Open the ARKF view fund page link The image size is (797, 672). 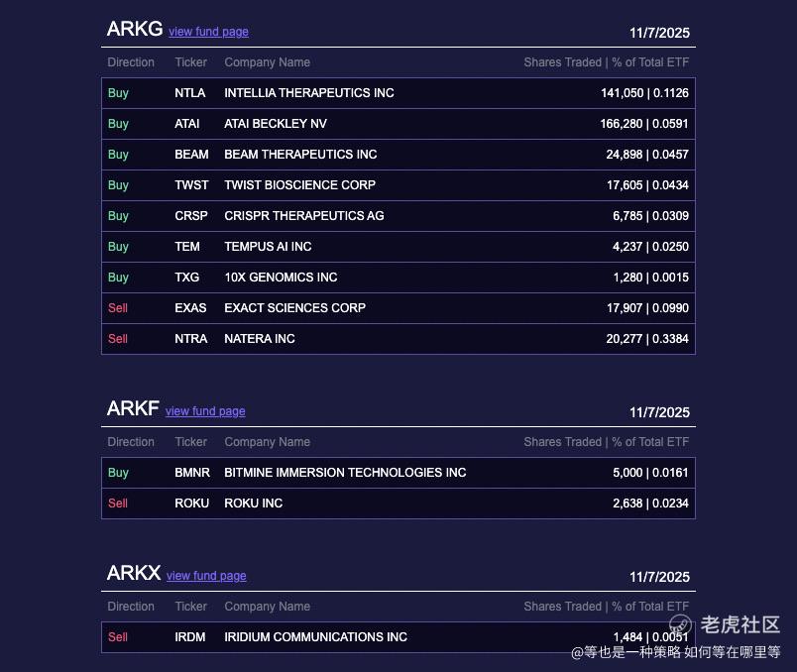205,411
